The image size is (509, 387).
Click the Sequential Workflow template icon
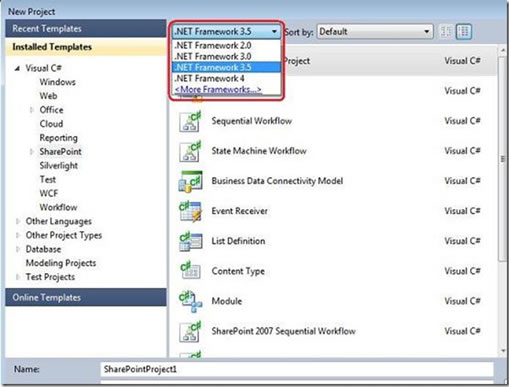click(190, 122)
